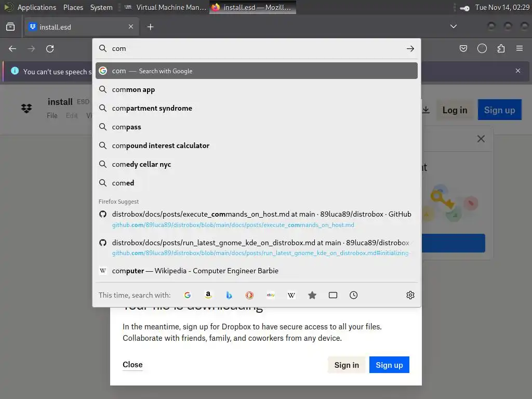The image size is (532, 399).
Task: Open the Places menu in top panel
Action: (x=73, y=7)
